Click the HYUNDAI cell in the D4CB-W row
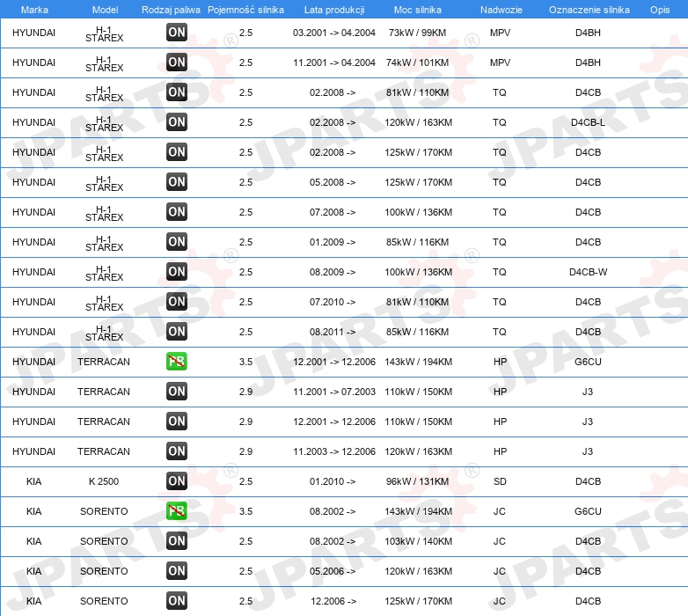Viewport: 688px width, 616px height. pos(33,272)
